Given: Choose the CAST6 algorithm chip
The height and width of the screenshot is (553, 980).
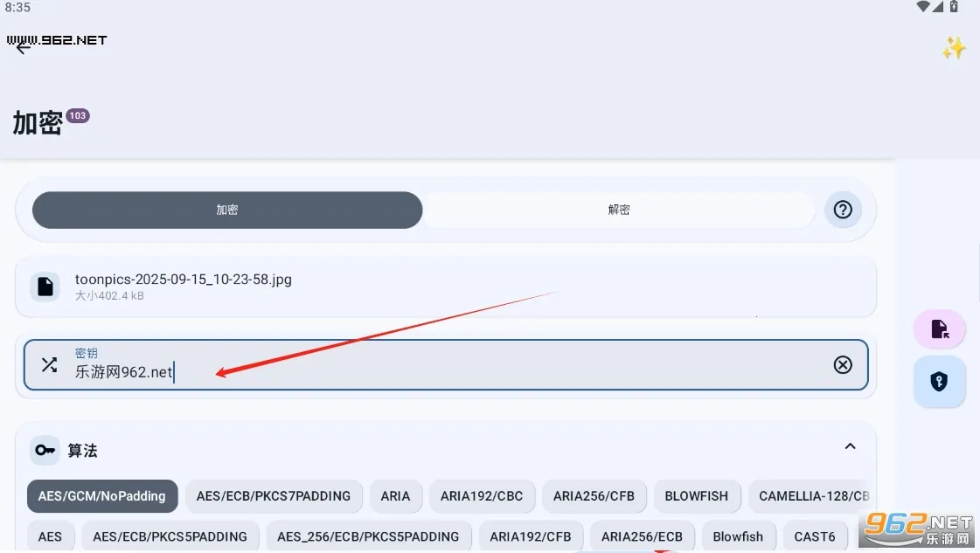Looking at the screenshot, I should [x=815, y=536].
